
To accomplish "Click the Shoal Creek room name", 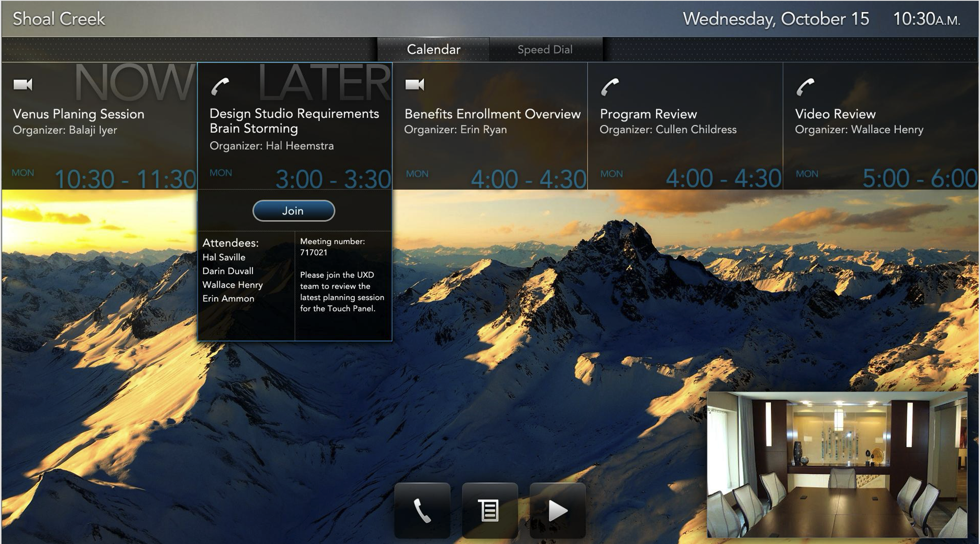I will coord(59,19).
